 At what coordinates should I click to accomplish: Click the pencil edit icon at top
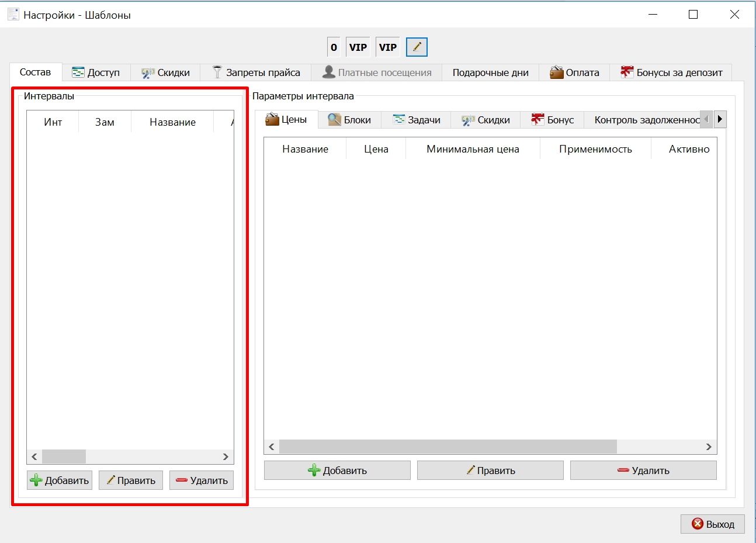coord(417,47)
